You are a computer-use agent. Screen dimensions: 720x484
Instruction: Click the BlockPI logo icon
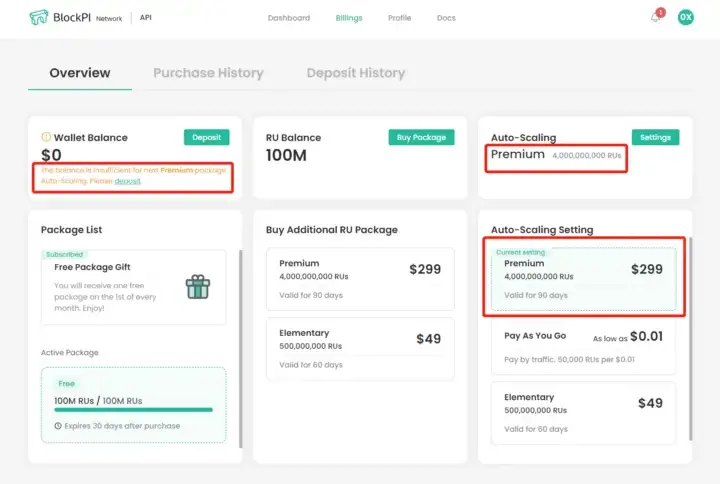(x=39, y=17)
